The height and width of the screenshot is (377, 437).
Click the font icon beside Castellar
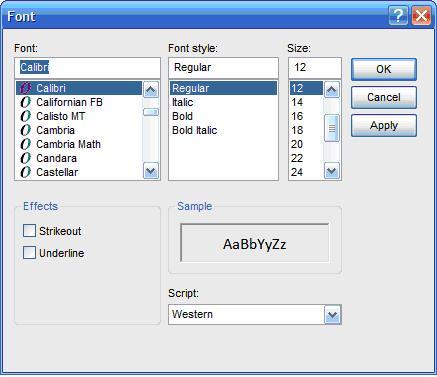point(25,172)
